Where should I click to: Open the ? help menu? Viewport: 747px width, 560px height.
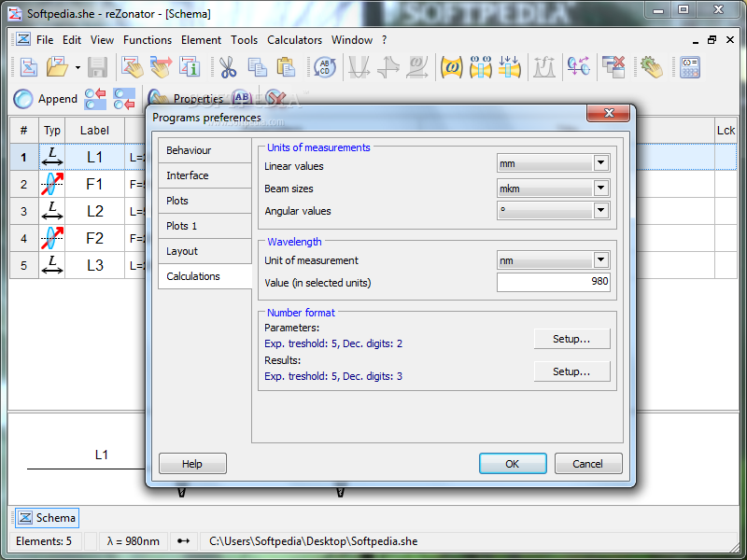click(384, 40)
